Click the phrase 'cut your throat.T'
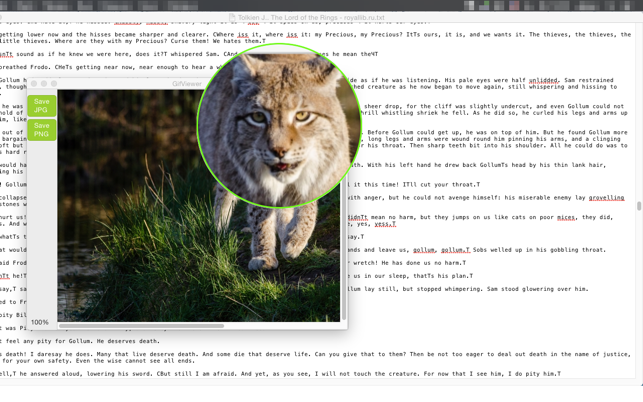 click(x=448, y=185)
